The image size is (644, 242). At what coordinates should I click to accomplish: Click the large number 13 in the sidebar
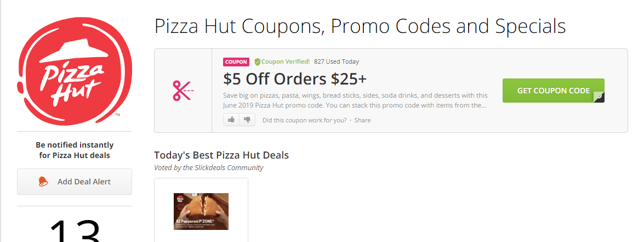click(x=75, y=230)
